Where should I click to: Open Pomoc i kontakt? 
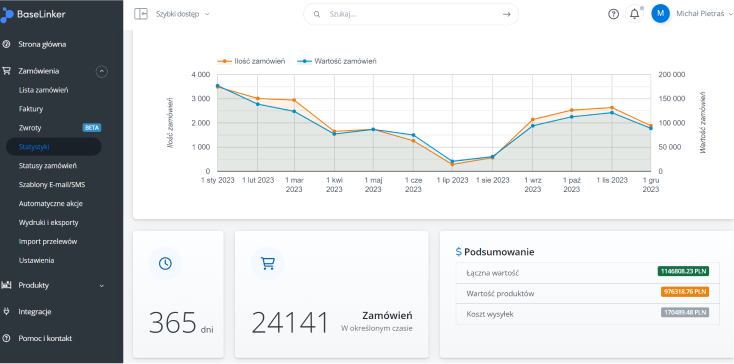click(x=45, y=338)
